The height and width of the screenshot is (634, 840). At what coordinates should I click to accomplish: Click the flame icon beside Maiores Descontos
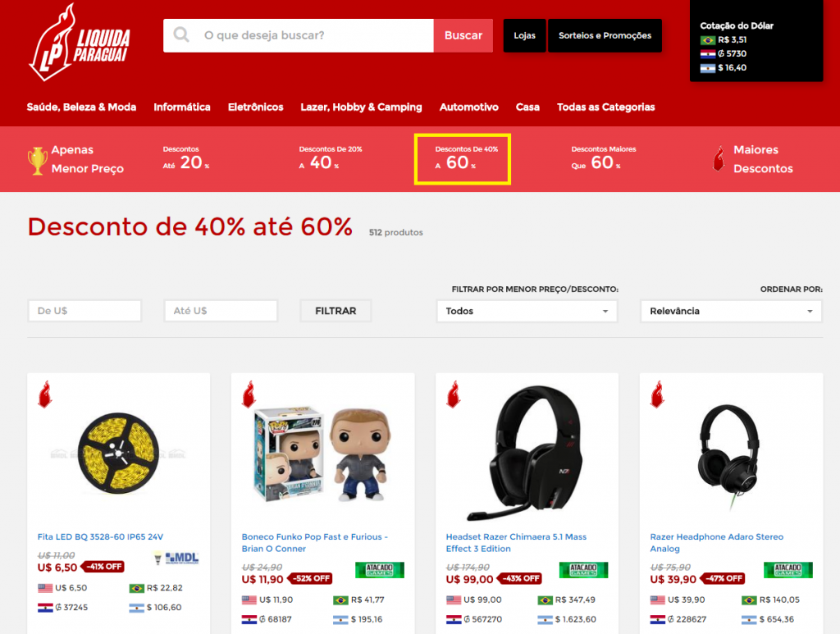point(719,159)
